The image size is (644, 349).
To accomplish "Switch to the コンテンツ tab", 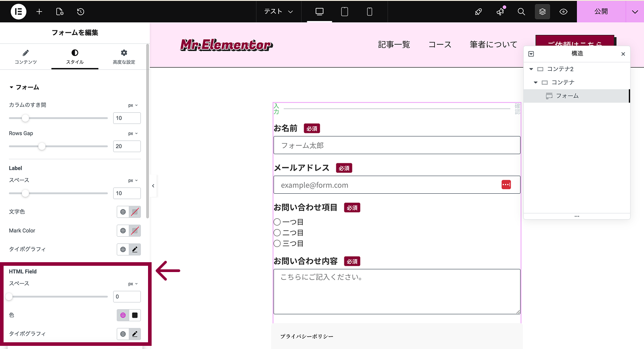I will (x=25, y=57).
